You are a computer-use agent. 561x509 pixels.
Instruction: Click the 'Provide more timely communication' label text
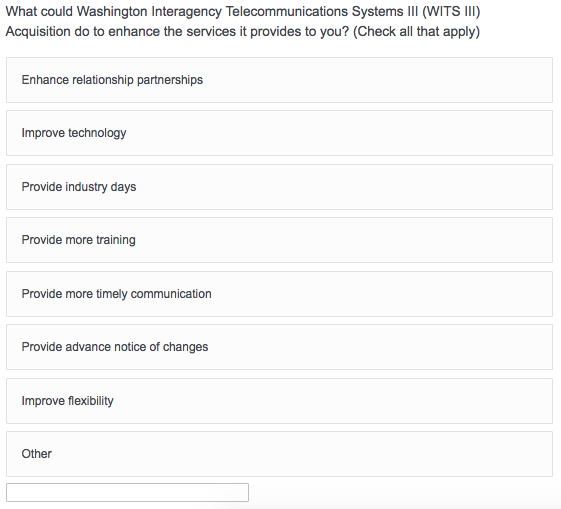[116, 294]
